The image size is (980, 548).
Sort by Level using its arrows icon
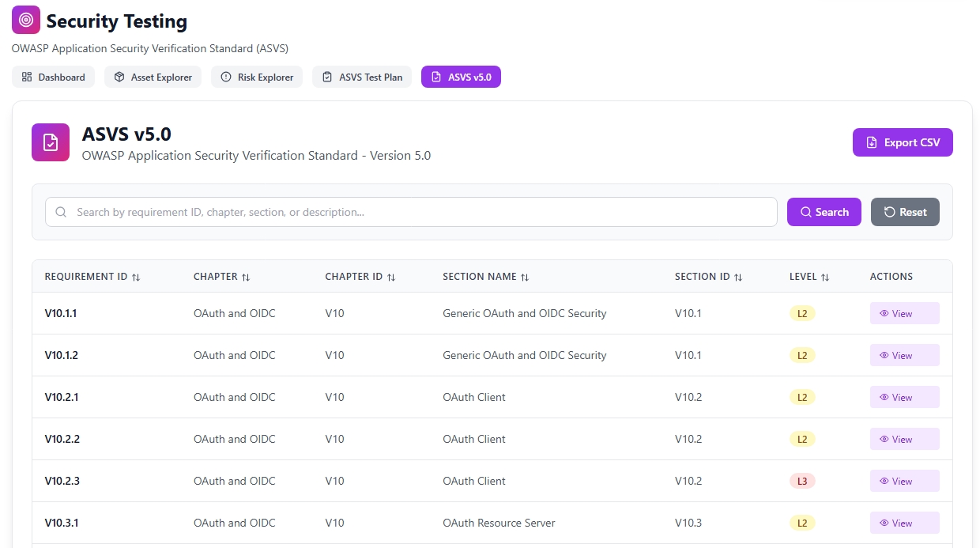click(825, 278)
